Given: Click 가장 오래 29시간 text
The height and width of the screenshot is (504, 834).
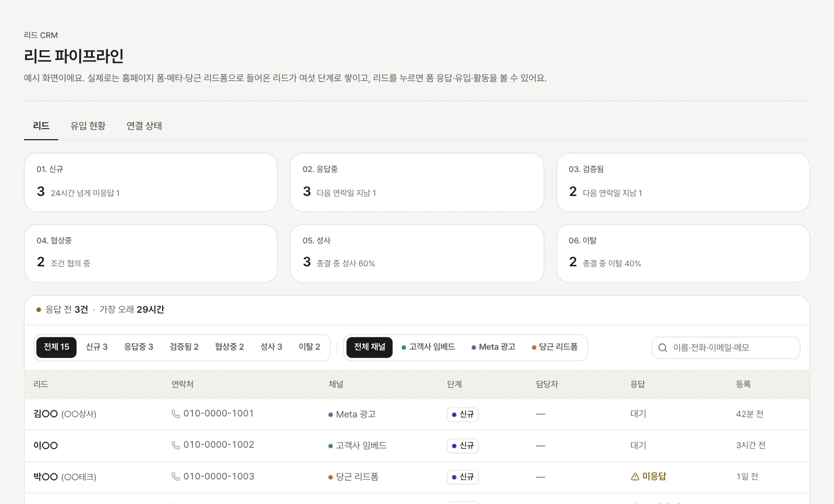Looking at the screenshot, I should 132,310.
